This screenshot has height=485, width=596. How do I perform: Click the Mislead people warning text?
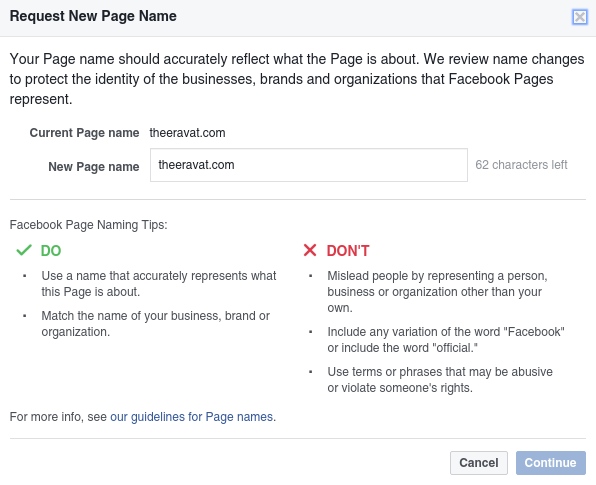[x=437, y=292]
